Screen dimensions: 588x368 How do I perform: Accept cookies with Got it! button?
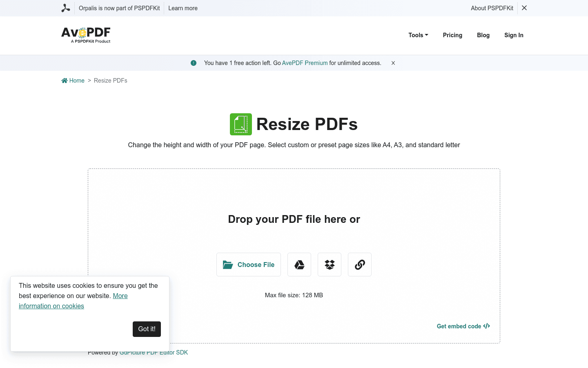[x=147, y=329]
